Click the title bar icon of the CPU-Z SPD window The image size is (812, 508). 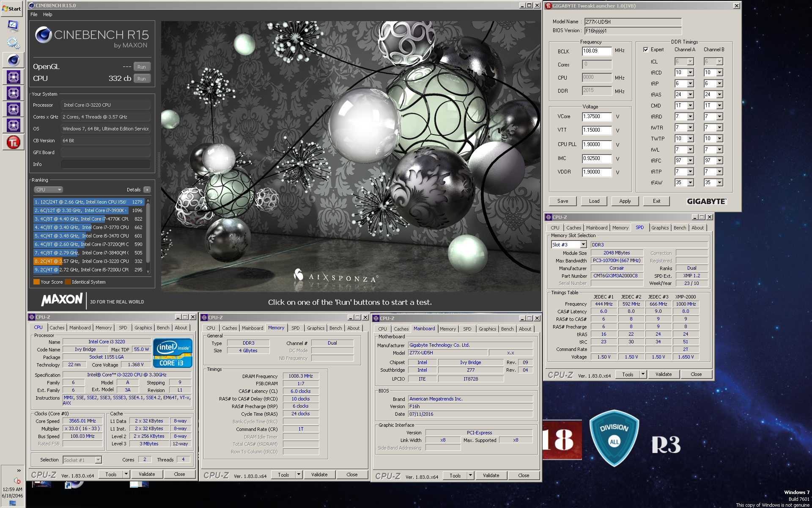[549, 217]
